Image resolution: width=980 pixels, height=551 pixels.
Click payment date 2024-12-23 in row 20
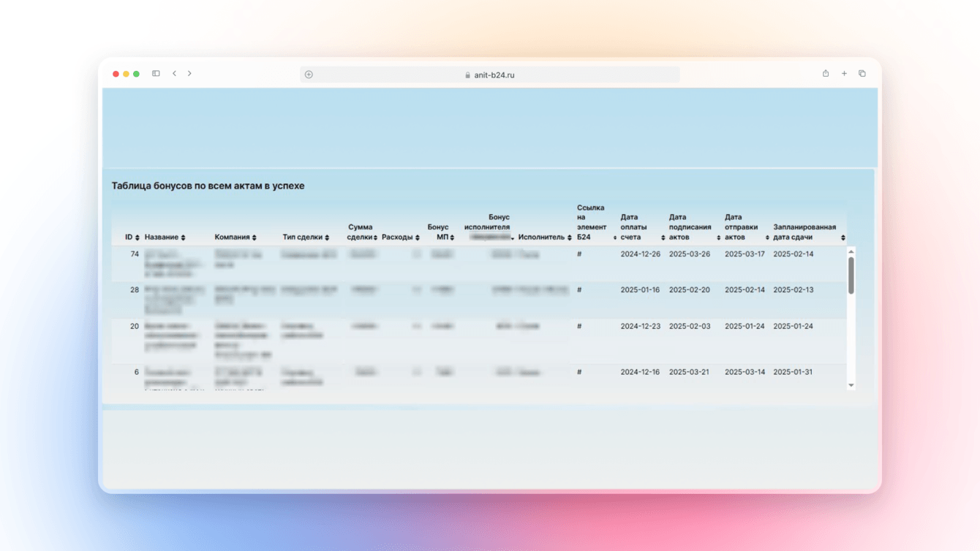(641, 327)
